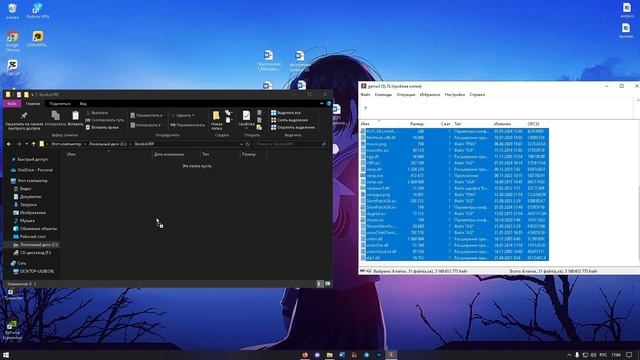Show hidden tray icons chevron
The height and width of the screenshot is (360, 640).
tap(569, 355)
